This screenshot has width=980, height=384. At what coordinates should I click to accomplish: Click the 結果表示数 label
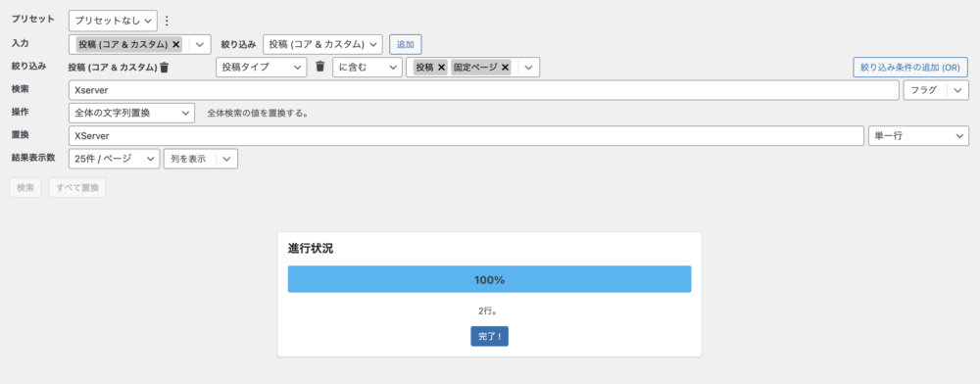33,158
